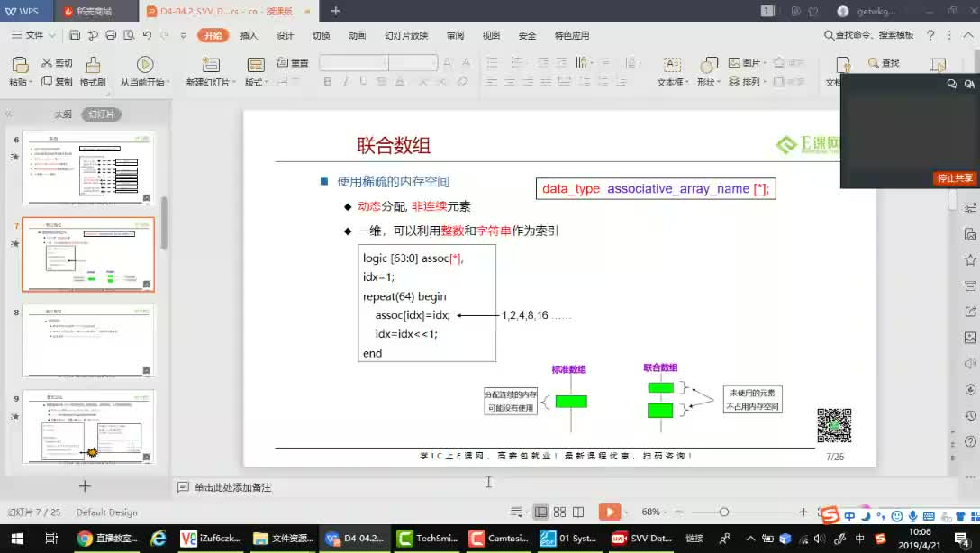980x553 pixels.
Task: Switch to reading view in status bar
Action: point(578,512)
